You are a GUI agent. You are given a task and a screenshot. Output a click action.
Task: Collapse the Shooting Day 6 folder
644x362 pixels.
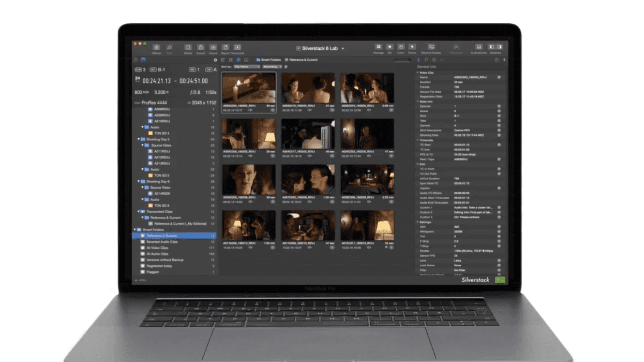click(139, 182)
